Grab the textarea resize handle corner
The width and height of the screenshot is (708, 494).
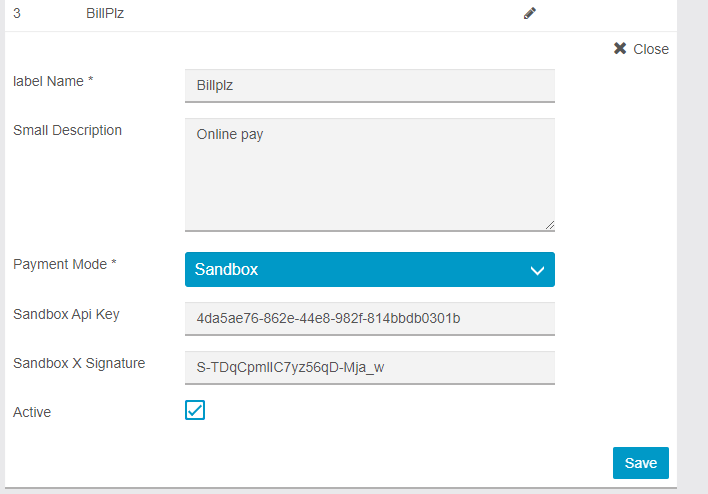click(549, 226)
